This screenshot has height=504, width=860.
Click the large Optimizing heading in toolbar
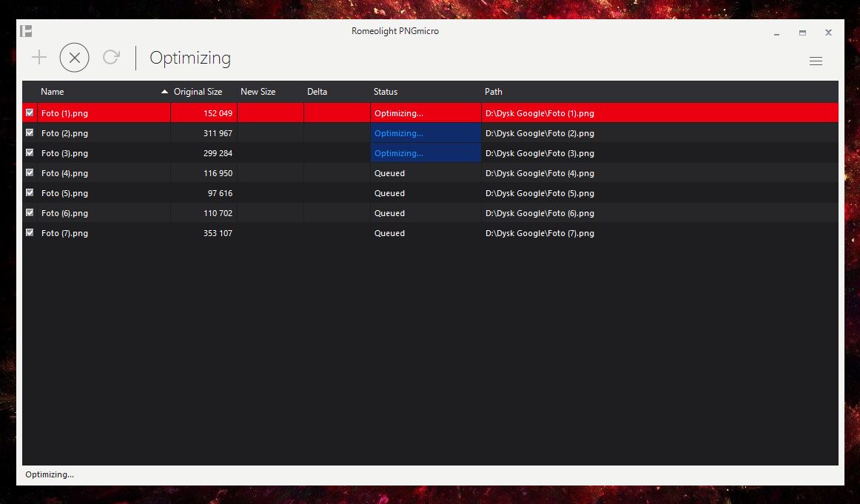(x=190, y=58)
